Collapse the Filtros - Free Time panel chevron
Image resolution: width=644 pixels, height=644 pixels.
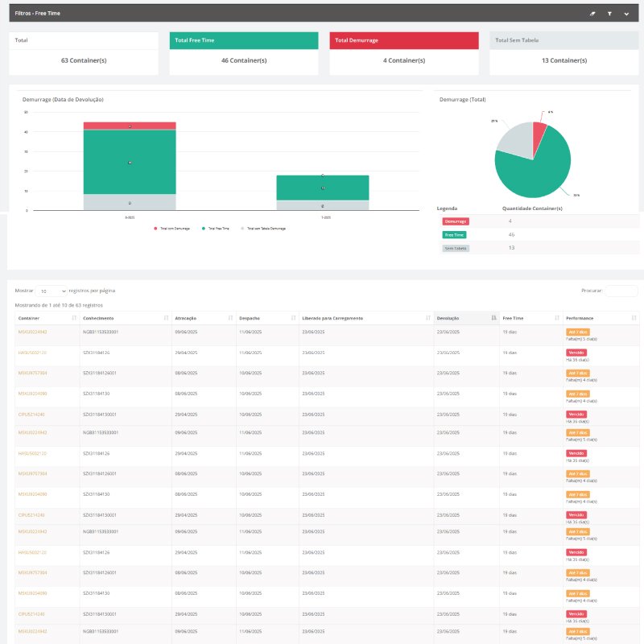pos(626,14)
